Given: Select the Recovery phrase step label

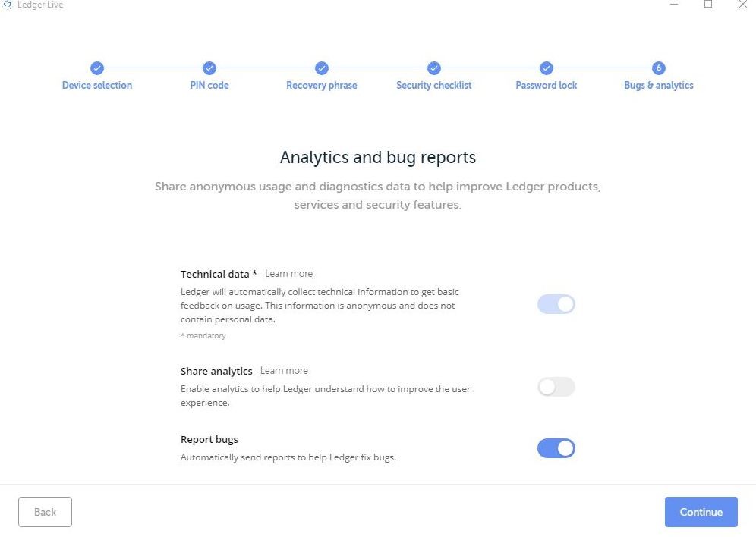Looking at the screenshot, I should tap(322, 86).
